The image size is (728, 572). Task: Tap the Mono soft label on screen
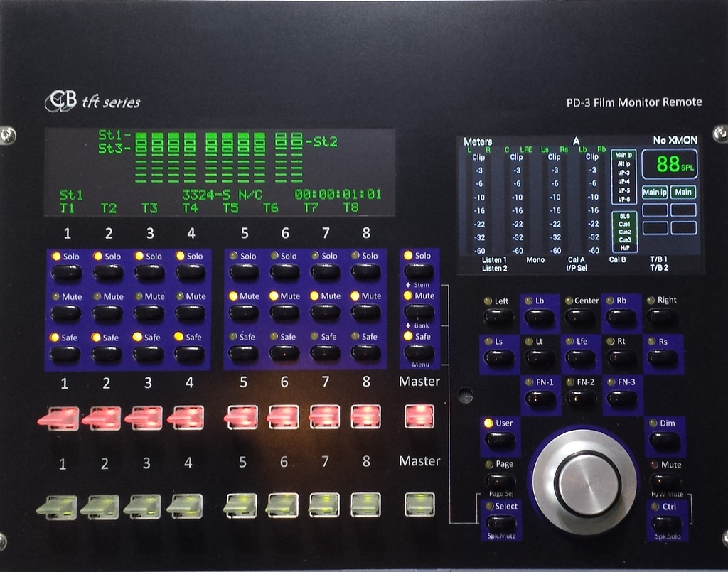coord(535,260)
